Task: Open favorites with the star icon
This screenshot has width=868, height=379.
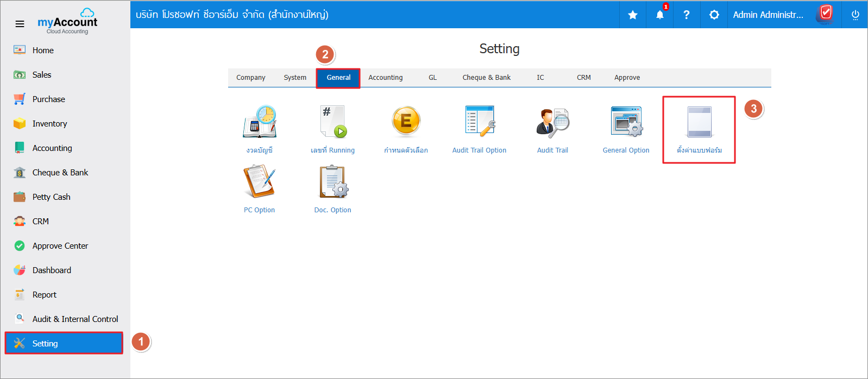Action: click(633, 15)
